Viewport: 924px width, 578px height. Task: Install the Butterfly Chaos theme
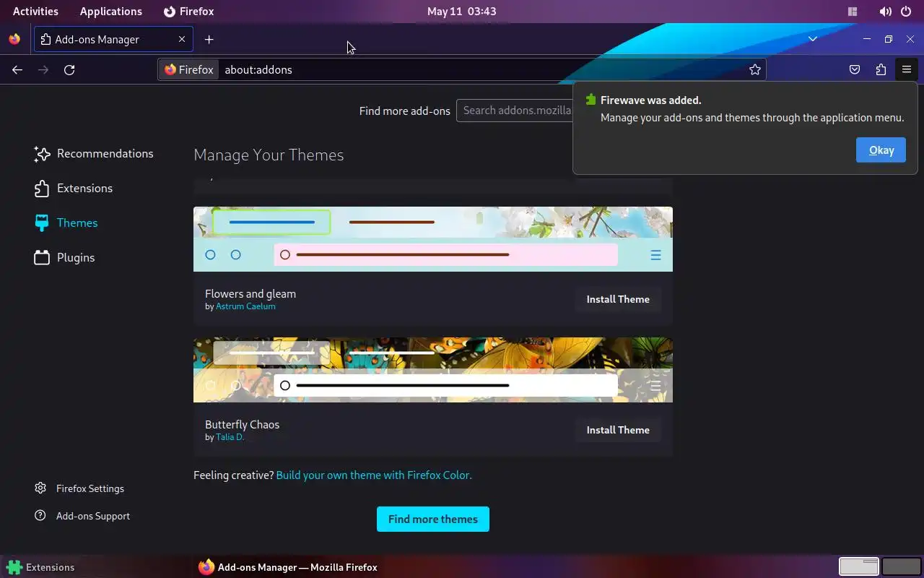pyautogui.click(x=618, y=430)
